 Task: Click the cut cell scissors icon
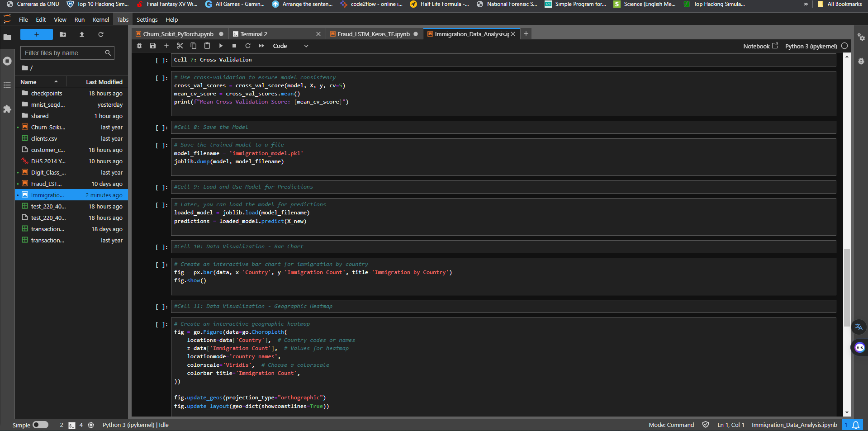pyautogui.click(x=180, y=46)
